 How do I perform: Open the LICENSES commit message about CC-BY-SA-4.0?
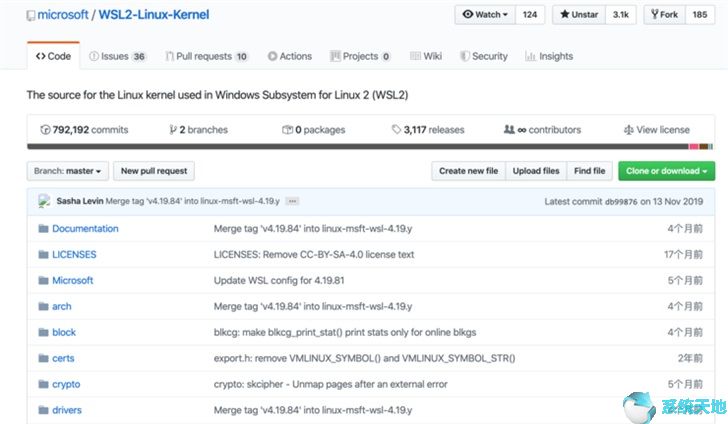click(x=314, y=254)
